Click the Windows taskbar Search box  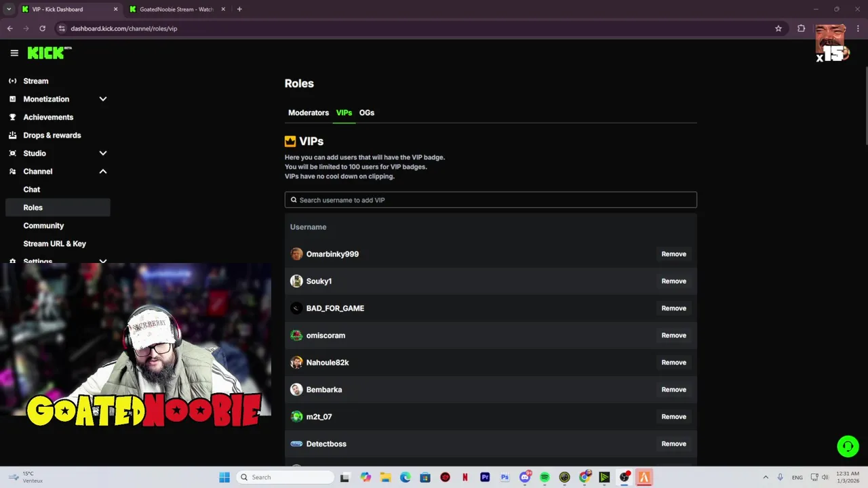(x=285, y=477)
